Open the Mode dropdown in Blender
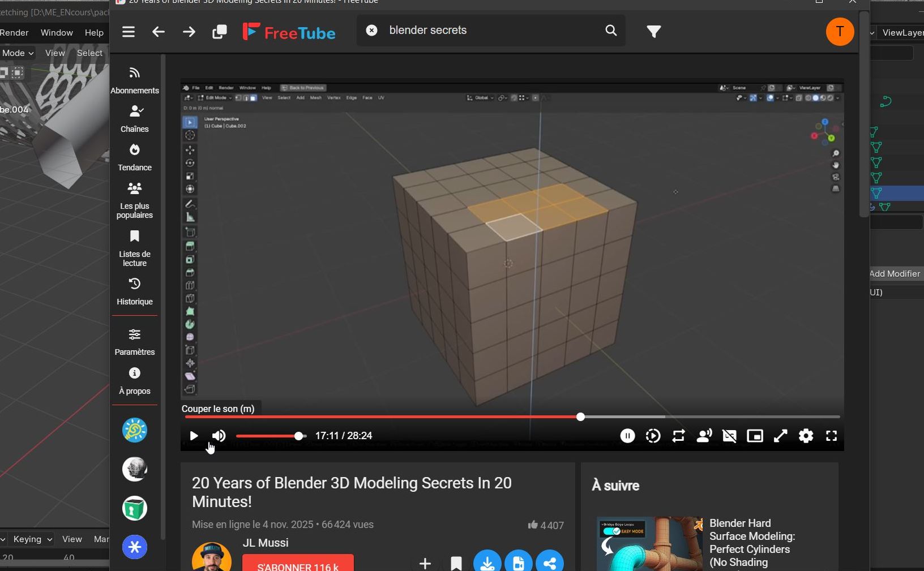 coord(18,53)
